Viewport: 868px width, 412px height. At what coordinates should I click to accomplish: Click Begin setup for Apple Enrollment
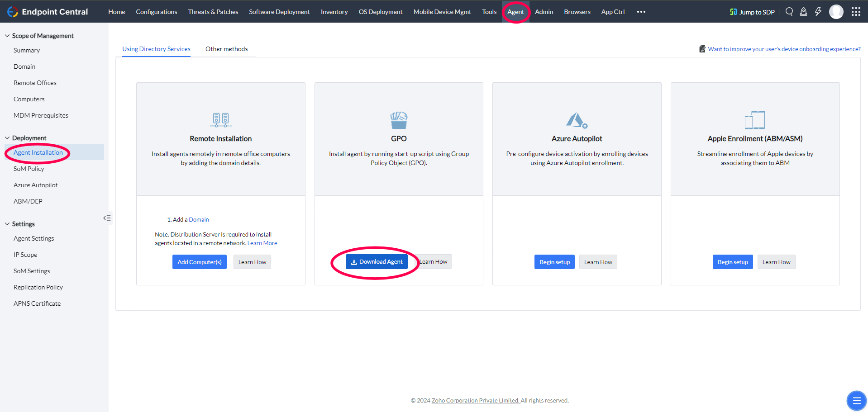point(733,262)
